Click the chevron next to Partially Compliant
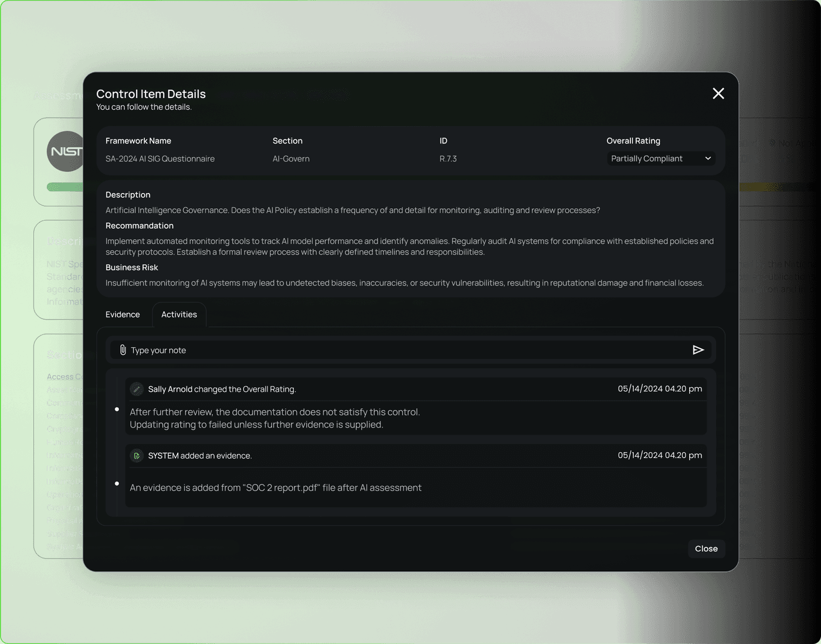Image resolution: width=821 pixels, height=644 pixels. (708, 158)
